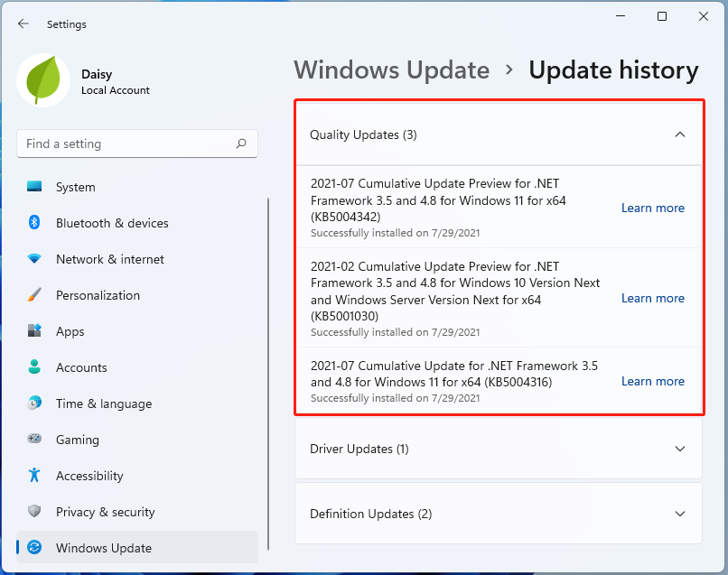Select Windows Update in sidebar
Image resolution: width=728 pixels, height=575 pixels.
coord(137,548)
